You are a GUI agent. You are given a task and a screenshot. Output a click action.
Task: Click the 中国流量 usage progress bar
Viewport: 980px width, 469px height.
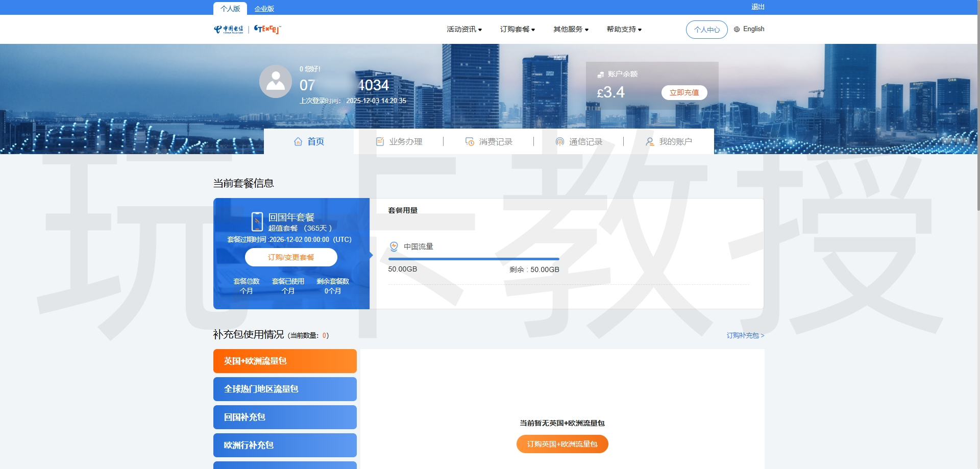[474, 259]
